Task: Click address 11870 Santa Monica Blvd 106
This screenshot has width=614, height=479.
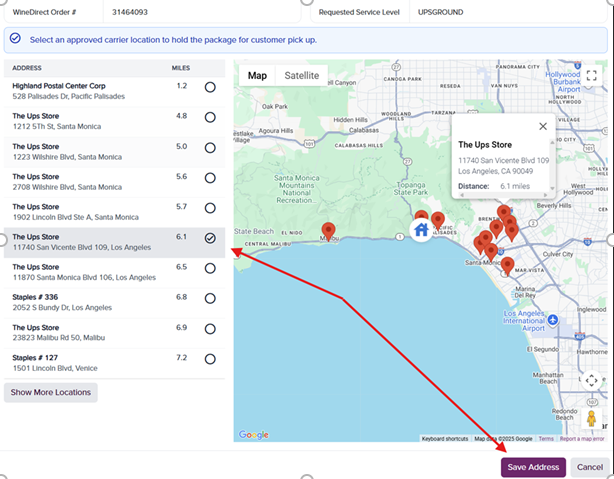Action: tap(84, 278)
